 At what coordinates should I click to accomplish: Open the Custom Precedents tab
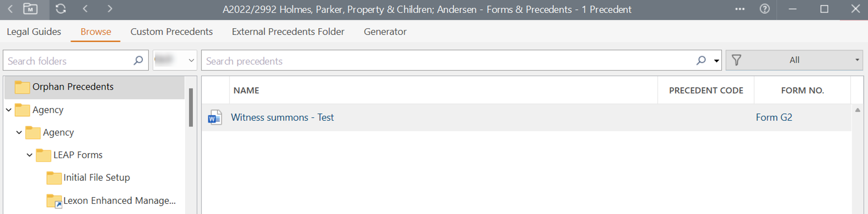click(x=171, y=32)
